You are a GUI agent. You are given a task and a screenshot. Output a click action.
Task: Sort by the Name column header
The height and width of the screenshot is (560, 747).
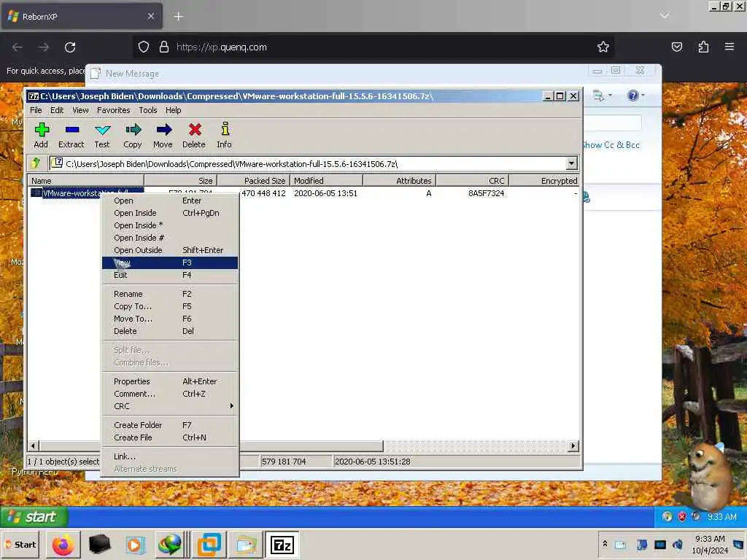click(x=86, y=181)
